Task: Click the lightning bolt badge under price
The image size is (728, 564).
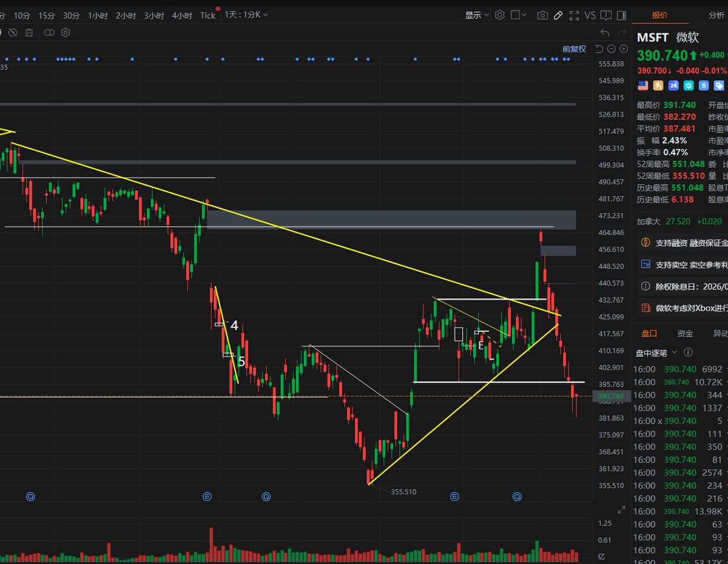Action: point(658,86)
